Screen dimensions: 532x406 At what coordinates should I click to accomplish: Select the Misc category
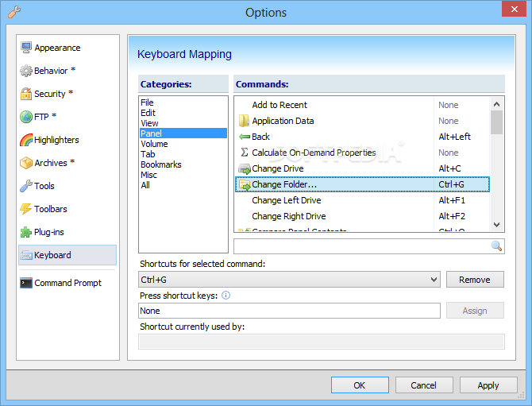[183, 175]
